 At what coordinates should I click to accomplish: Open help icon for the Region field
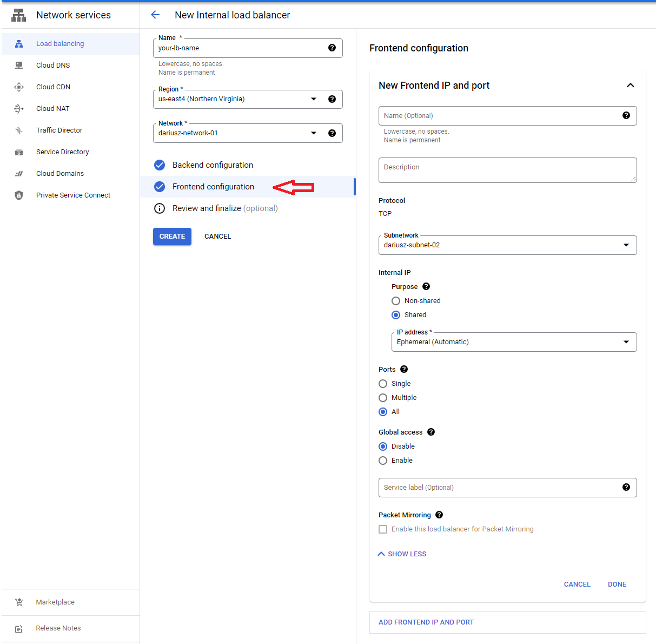[x=332, y=99]
